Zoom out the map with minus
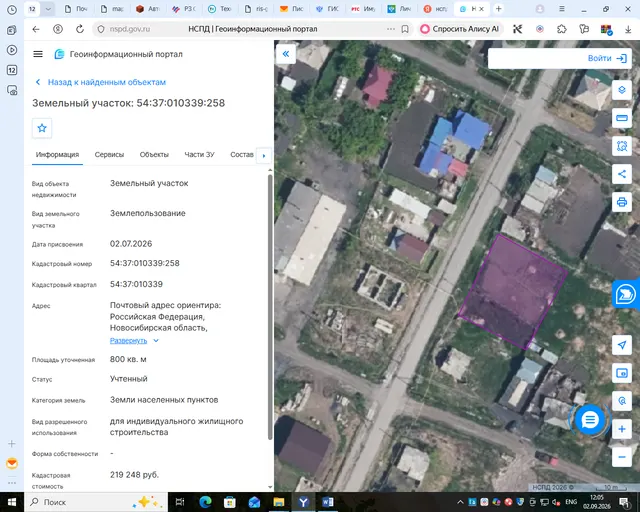This screenshot has width=640, height=512. click(x=622, y=457)
